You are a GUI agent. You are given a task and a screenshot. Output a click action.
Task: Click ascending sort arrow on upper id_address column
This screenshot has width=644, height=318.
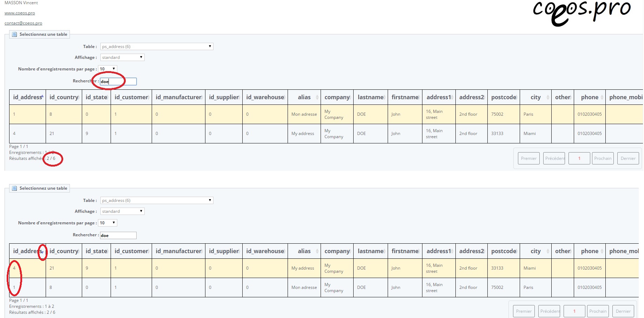point(42,96)
